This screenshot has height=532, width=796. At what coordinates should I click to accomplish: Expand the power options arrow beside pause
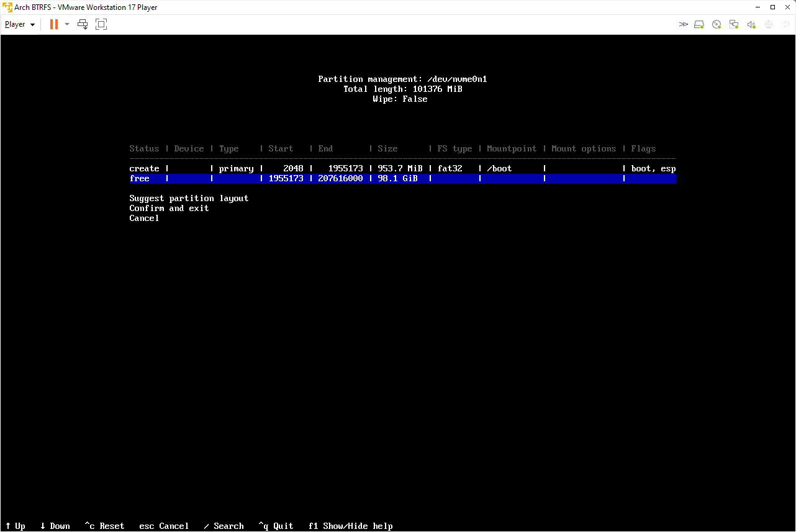click(x=67, y=24)
